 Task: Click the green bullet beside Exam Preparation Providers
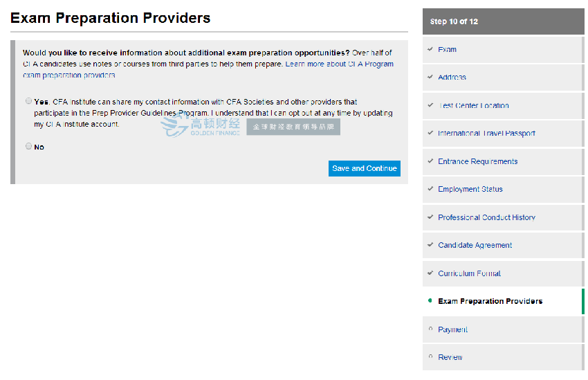pos(430,300)
